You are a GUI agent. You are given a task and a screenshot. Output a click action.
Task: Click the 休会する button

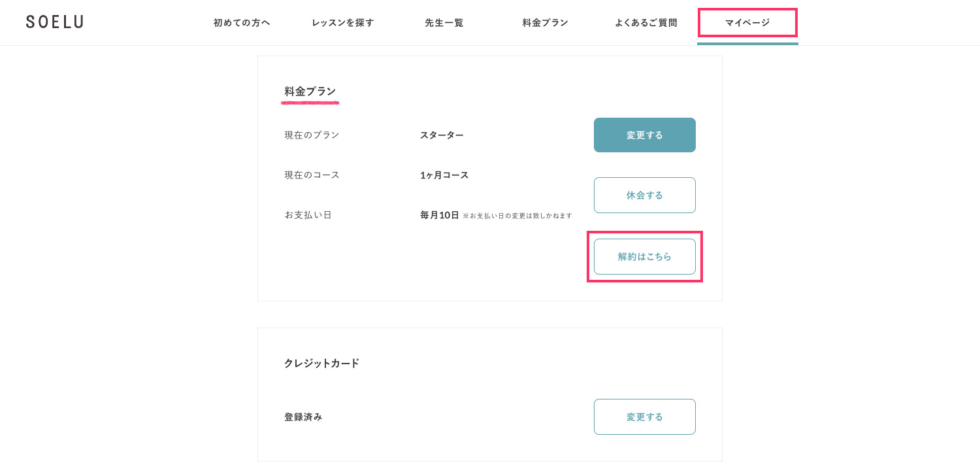pyautogui.click(x=645, y=195)
